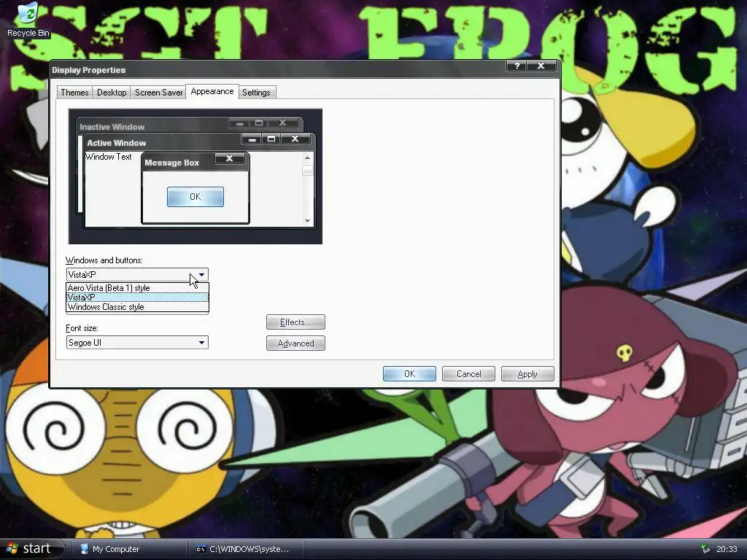Switch to the Desktop tab
Screen dimensions: 747x560
pyautogui.click(x=112, y=93)
